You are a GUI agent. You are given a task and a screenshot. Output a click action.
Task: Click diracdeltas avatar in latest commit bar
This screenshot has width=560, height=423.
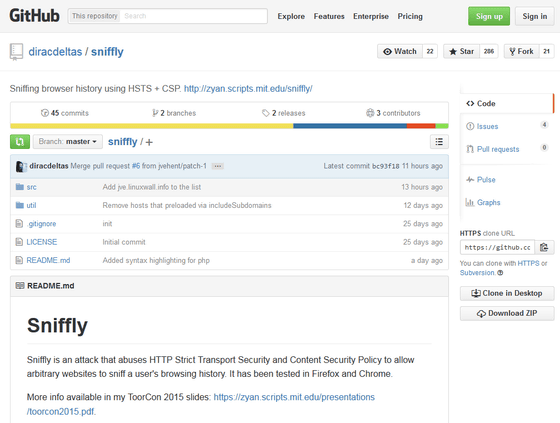click(x=21, y=166)
